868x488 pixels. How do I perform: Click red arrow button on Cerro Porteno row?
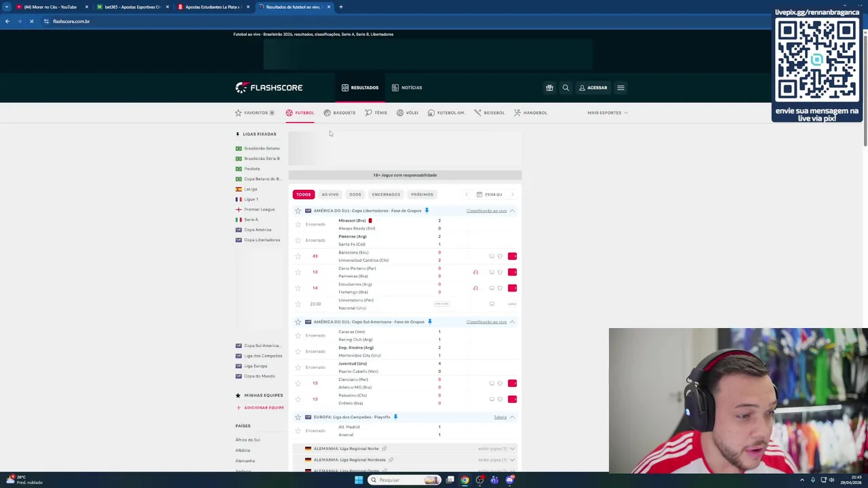[512, 272]
